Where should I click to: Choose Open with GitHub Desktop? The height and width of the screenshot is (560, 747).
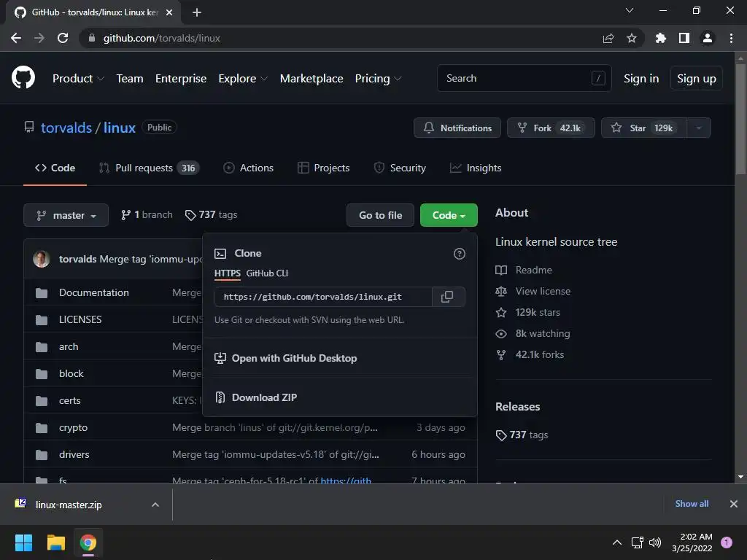286,358
